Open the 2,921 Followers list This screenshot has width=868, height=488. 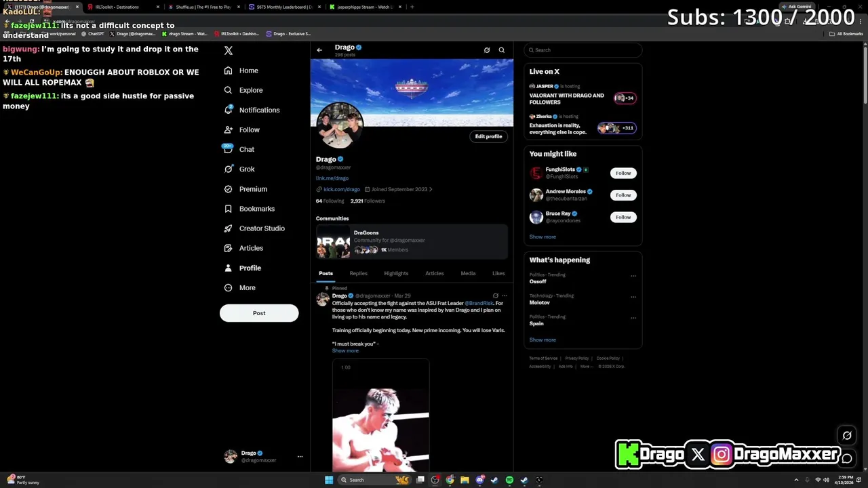tap(368, 201)
